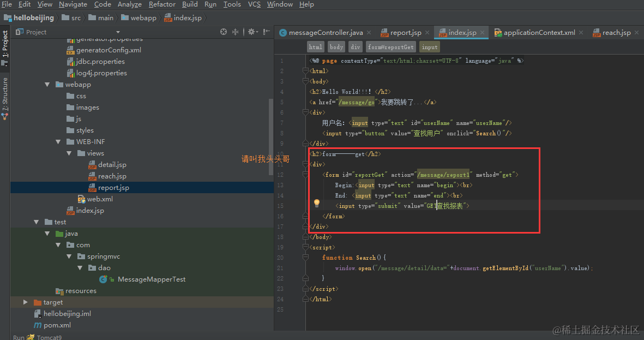Click the /message/go href on line 5

[356, 102]
